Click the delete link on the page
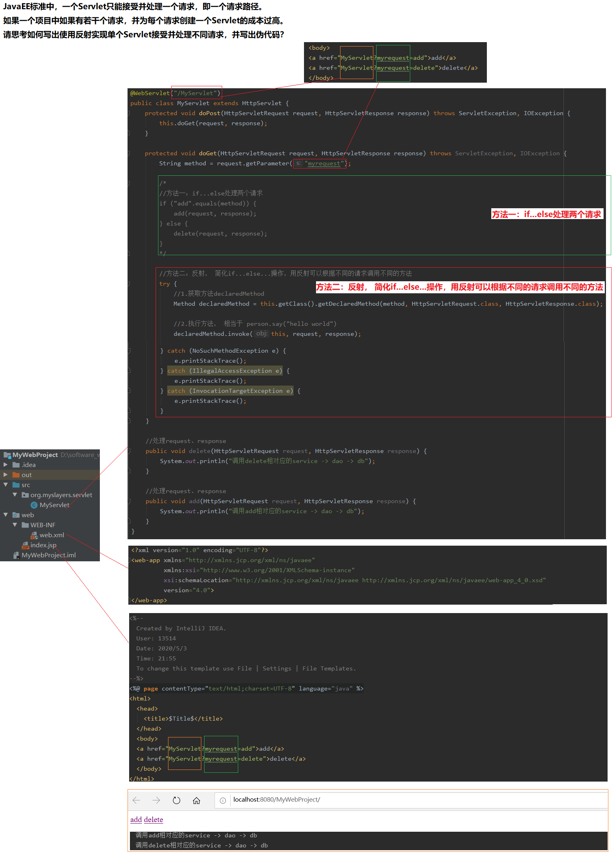Screen dimensions: 616x855 (153, 820)
